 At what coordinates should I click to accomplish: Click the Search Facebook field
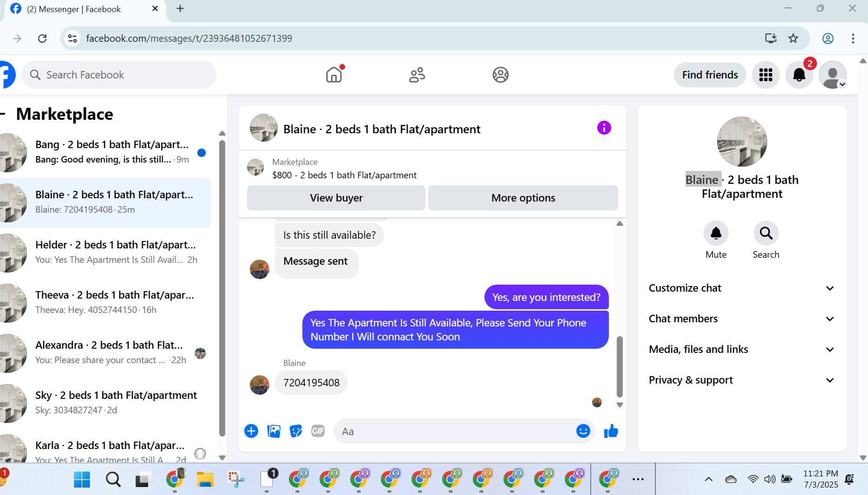[x=119, y=75]
